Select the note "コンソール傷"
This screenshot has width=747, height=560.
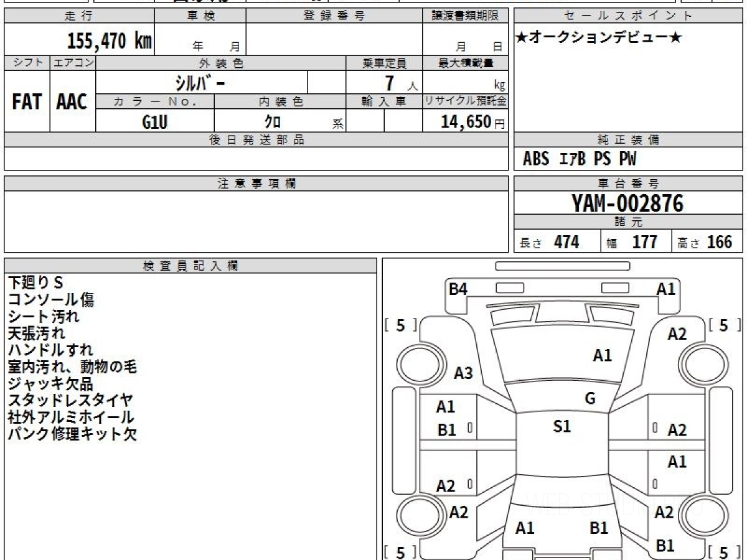[x=51, y=299]
